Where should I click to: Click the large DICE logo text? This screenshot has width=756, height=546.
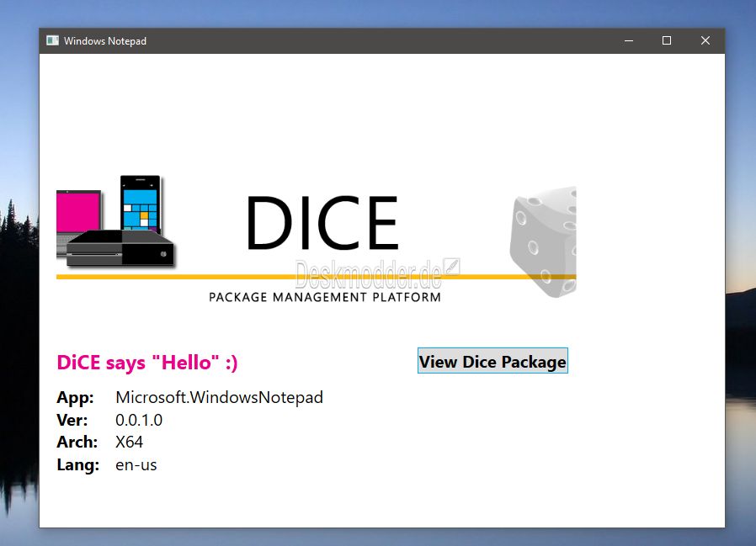322,223
